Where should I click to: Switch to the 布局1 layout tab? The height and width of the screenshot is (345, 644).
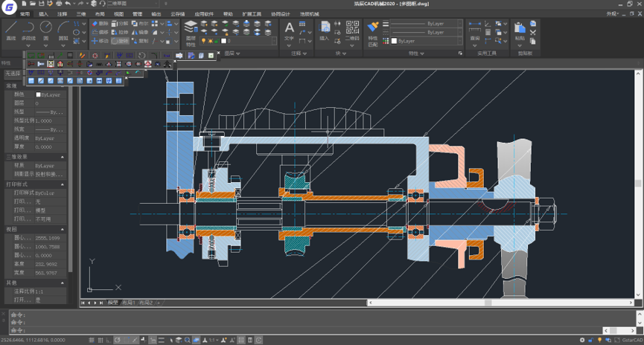tap(129, 303)
